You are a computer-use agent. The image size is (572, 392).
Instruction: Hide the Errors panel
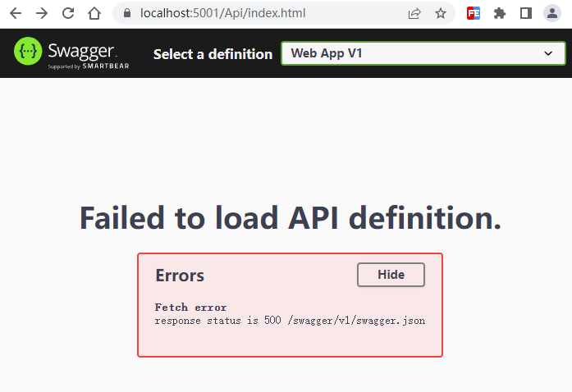tap(391, 275)
